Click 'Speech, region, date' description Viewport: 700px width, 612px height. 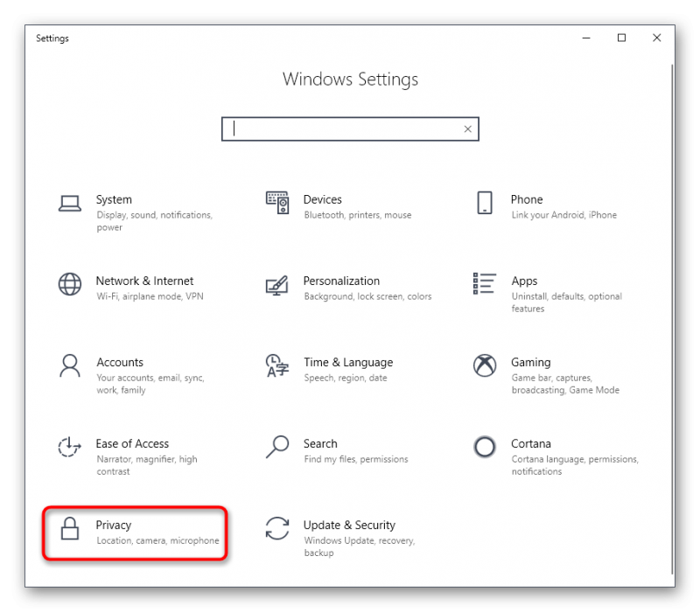(346, 379)
